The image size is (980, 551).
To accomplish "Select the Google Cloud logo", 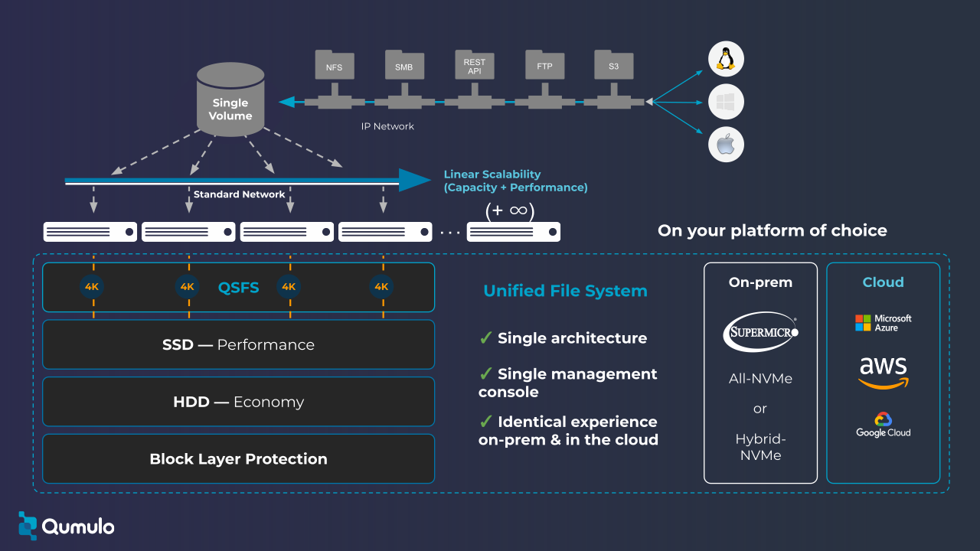I will point(883,423).
